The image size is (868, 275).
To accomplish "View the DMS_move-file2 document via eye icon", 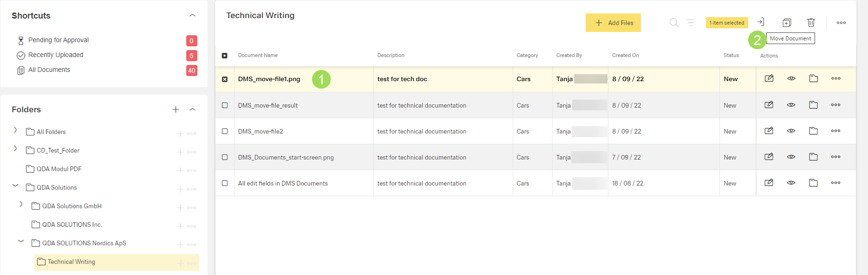I will [791, 131].
